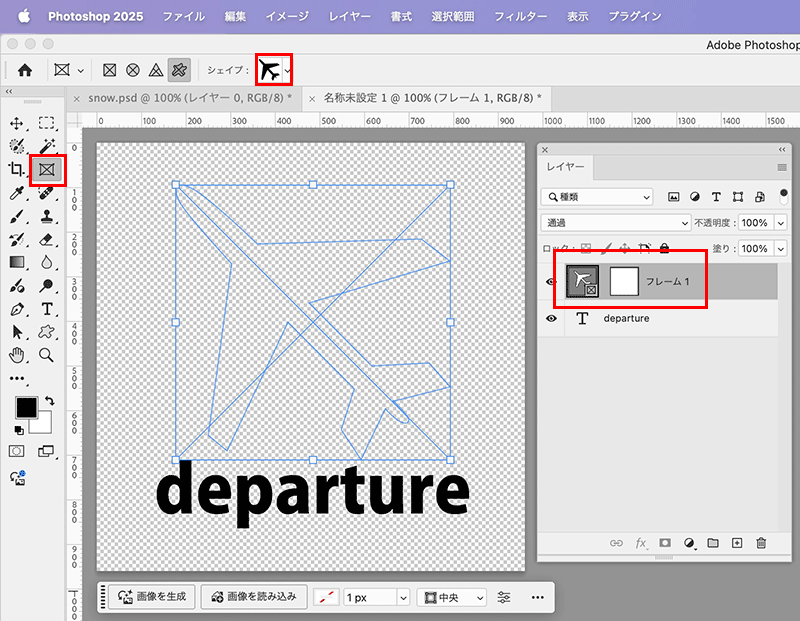Open the 種類 layer filter dropdown
The height and width of the screenshot is (621, 800).
coord(597,197)
